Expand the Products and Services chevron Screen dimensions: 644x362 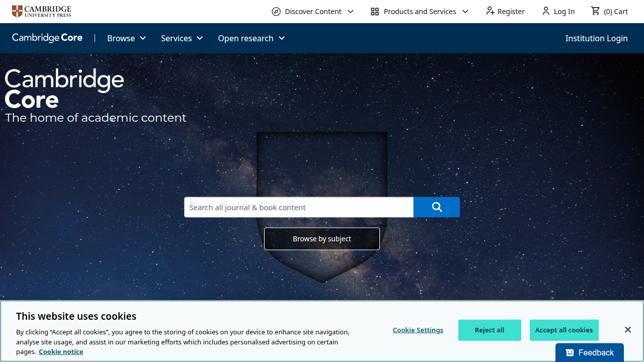(465, 12)
